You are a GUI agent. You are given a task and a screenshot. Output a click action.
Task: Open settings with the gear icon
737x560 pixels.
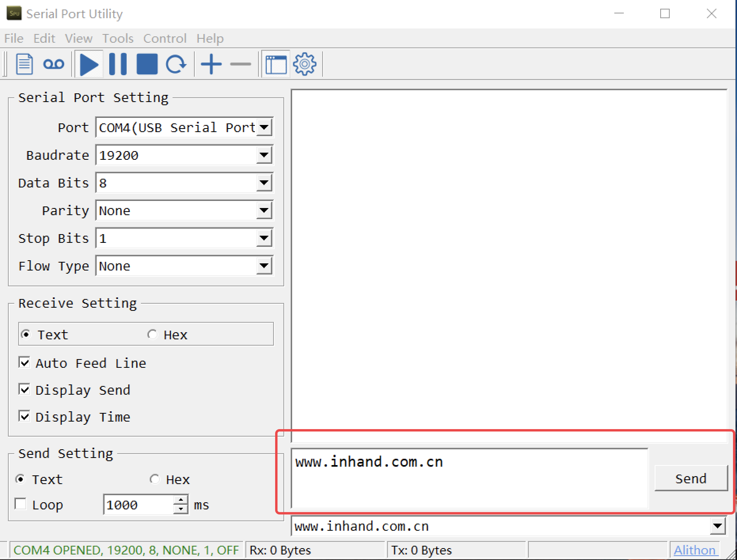(x=304, y=64)
